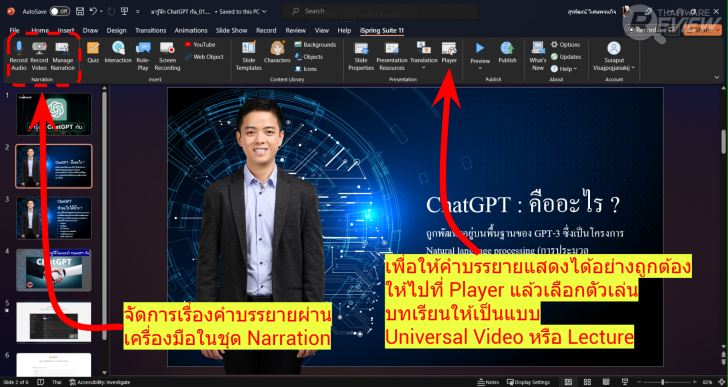Open the Characters library
Viewport: 728px width, 387px height.
click(x=277, y=52)
